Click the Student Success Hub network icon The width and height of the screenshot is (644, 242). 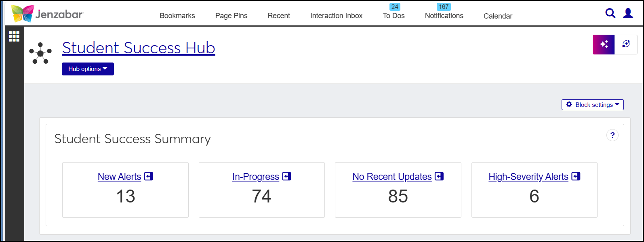pyautogui.click(x=40, y=53)
